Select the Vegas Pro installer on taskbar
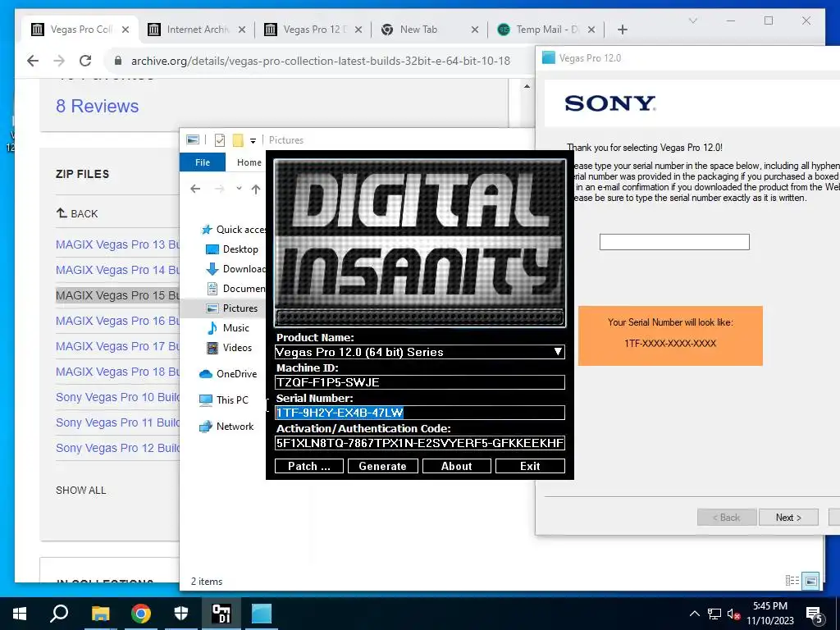Image resolution: width=840 pixels, height=630 pixels. (x=262, y=614)
